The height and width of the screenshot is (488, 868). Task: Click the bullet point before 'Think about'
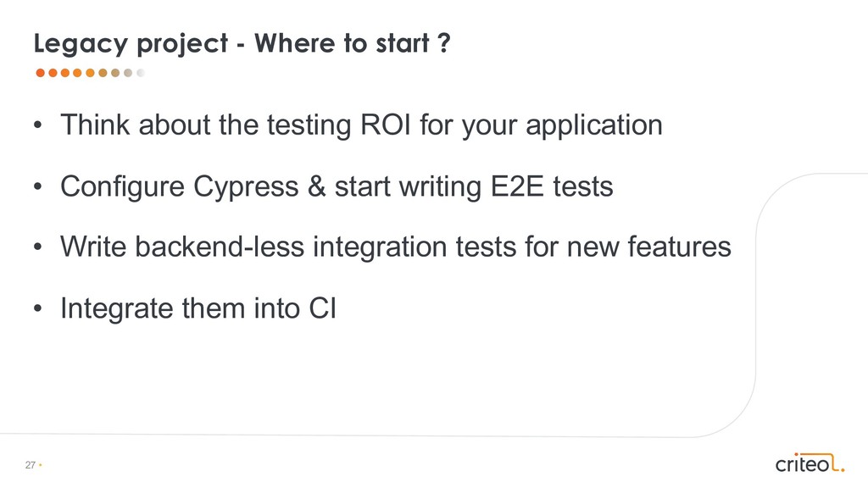[37, 125]
